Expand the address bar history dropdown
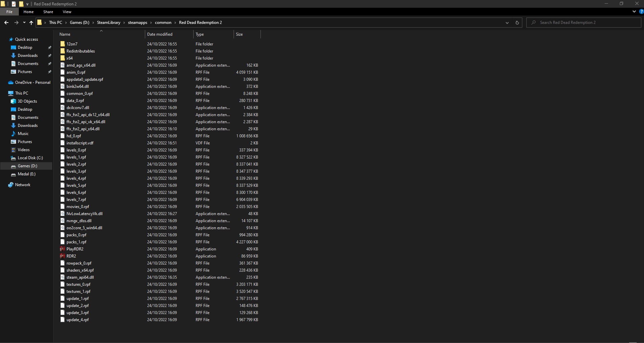The image size is (644, 343). [507, 23]
